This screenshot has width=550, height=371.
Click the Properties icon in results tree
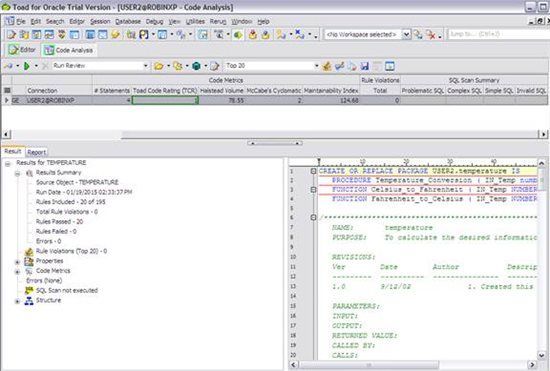coord(29,261)
